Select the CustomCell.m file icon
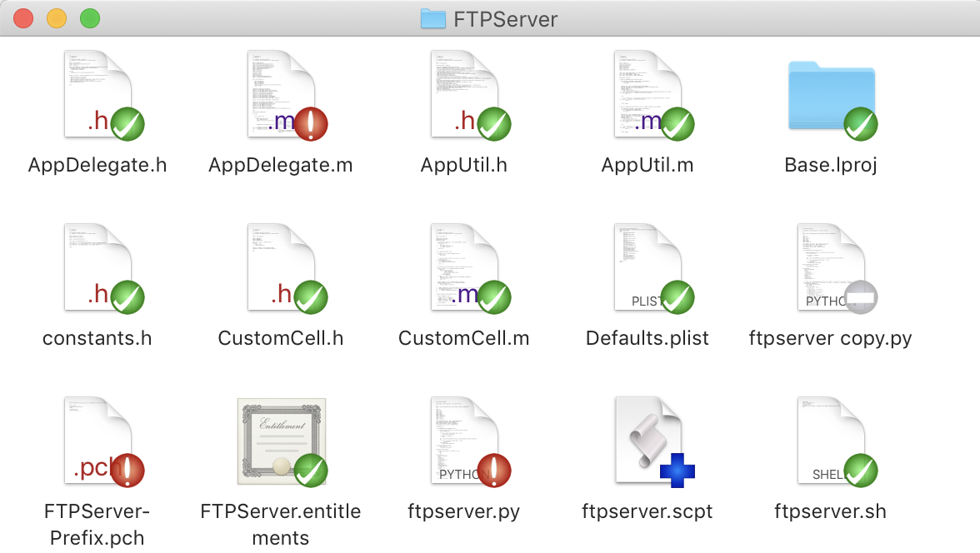 [x=464, y=267]
